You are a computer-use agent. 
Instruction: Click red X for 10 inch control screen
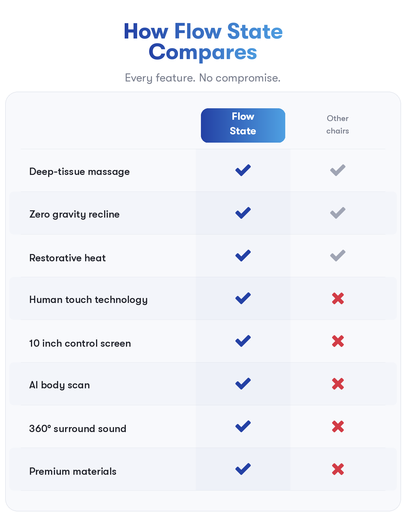[x=338, y=341]
